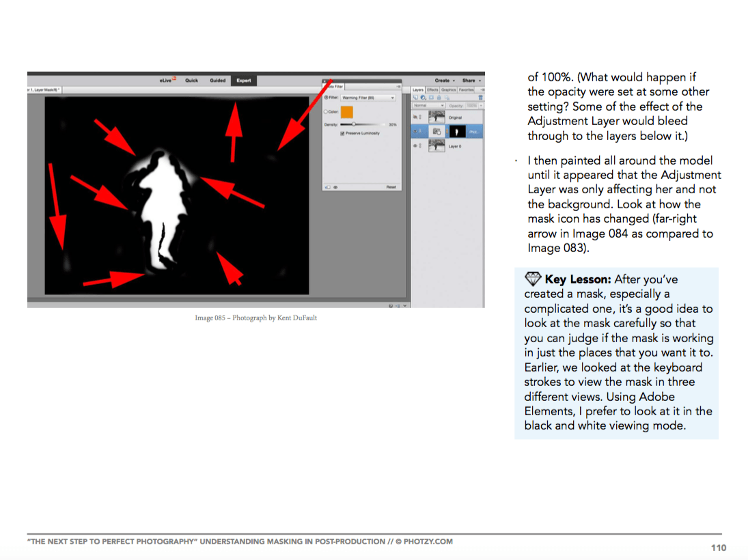This screenshot has width=748, height=560.
Task: Switch to the Effects panel tab
Action: [432, 89]
